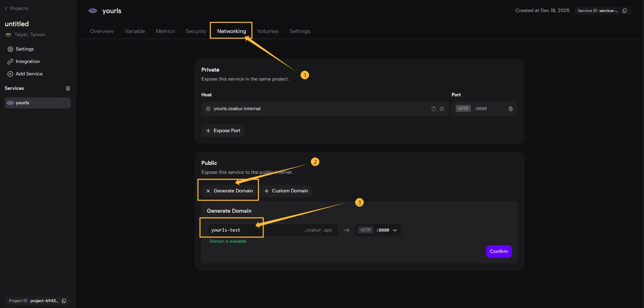Click the Expose Port button

[223, 131]
